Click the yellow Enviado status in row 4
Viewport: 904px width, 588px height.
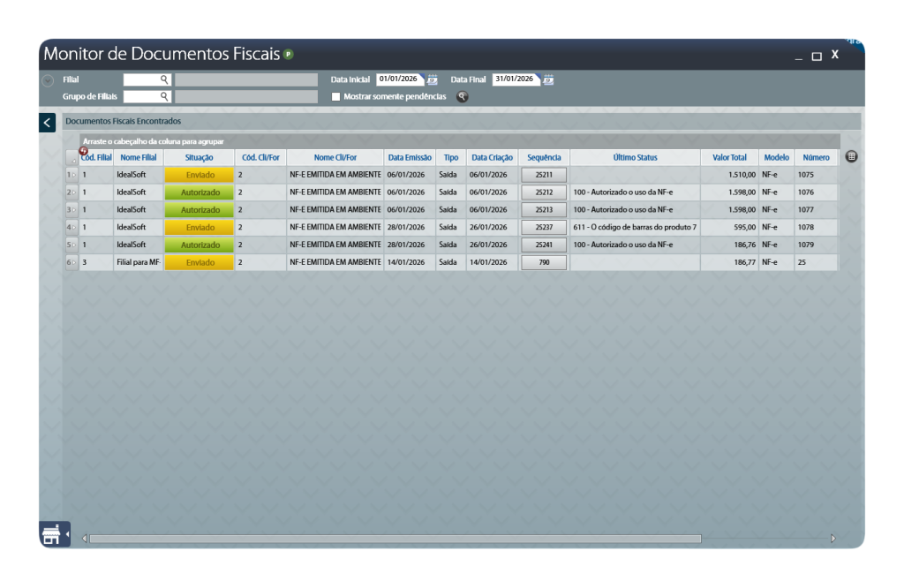tap(200, 228)
